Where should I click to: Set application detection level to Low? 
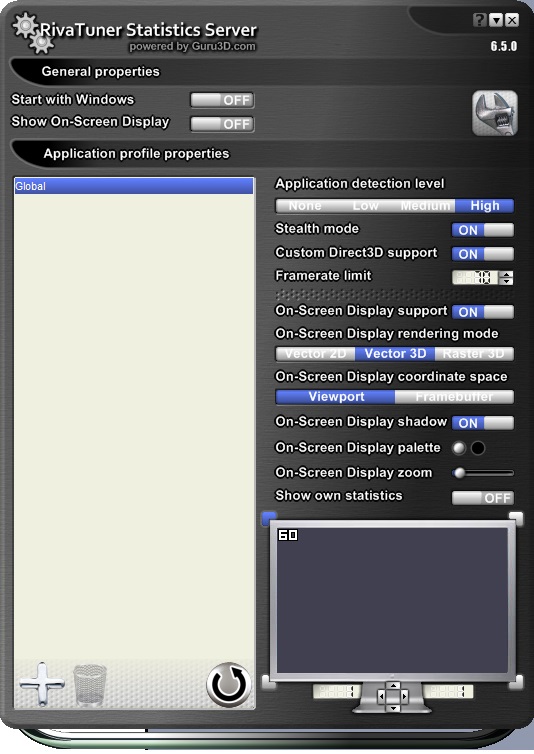tap(365, 206)
